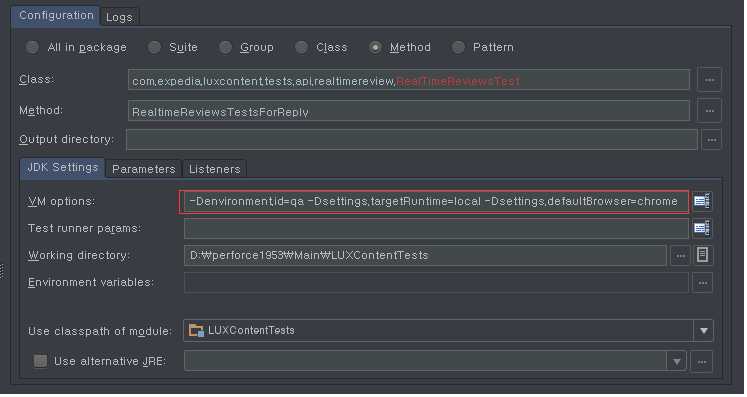This screenshot has height=397, width=747.
Task: Click the Working directory label
Action: tap(79, 255)
